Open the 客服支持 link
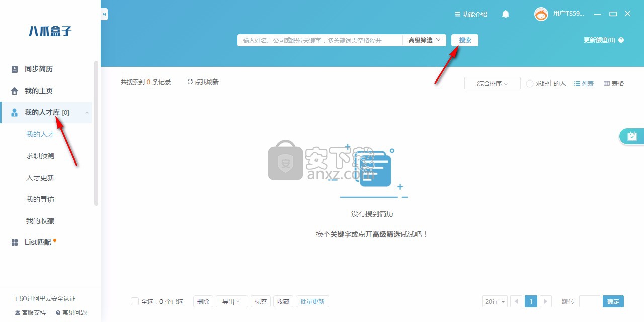 (34, 313)
